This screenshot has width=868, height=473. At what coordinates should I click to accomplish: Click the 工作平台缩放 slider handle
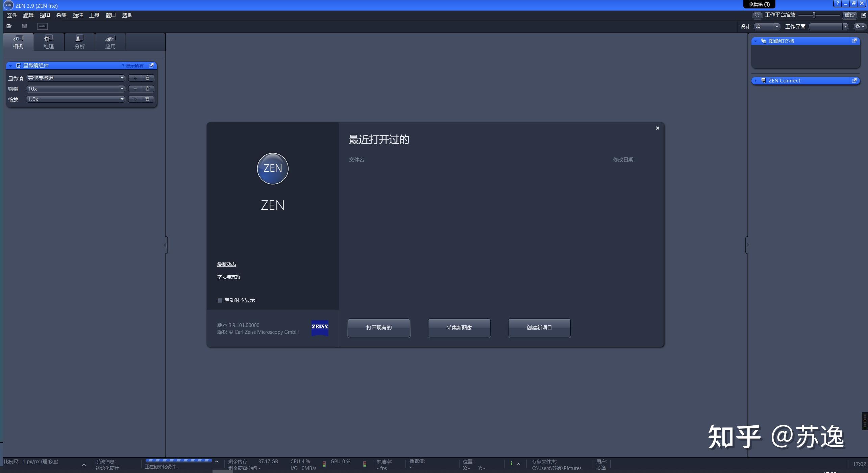814,15
